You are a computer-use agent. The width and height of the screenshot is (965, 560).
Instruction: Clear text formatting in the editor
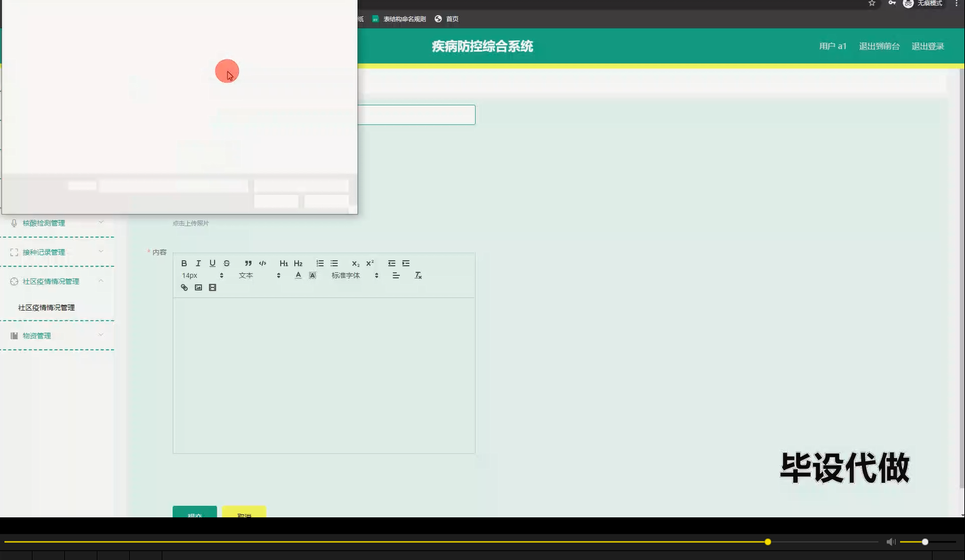pyautogui.click(x=418, y=276)
